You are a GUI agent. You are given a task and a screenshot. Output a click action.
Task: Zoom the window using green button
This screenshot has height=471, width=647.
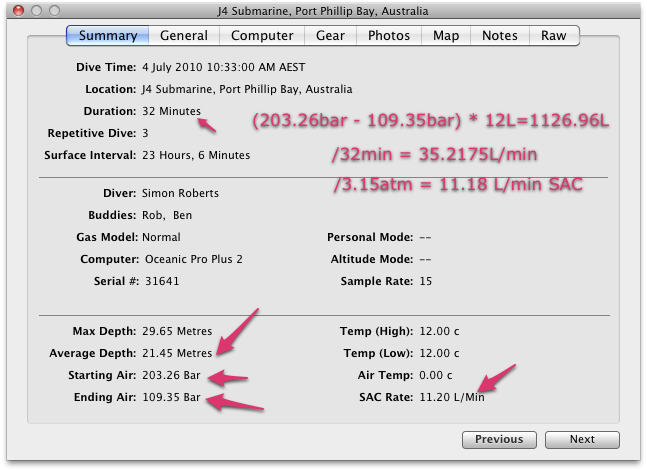(56, 10)
